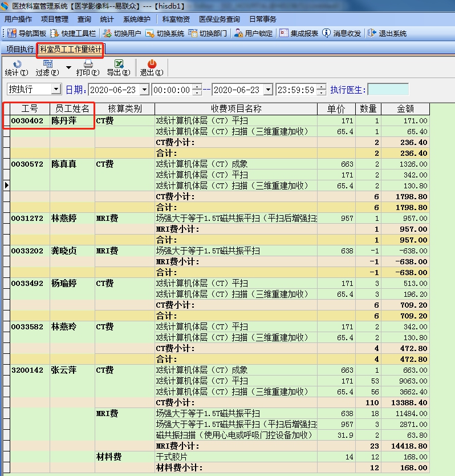Click the current row indicator arrow

click(7, 185)
